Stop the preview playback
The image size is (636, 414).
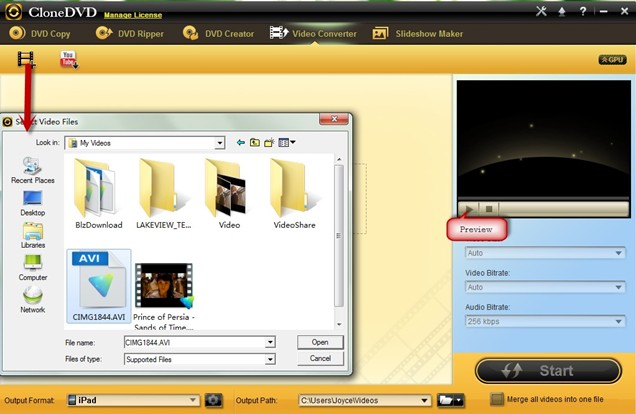coord(489,209)
